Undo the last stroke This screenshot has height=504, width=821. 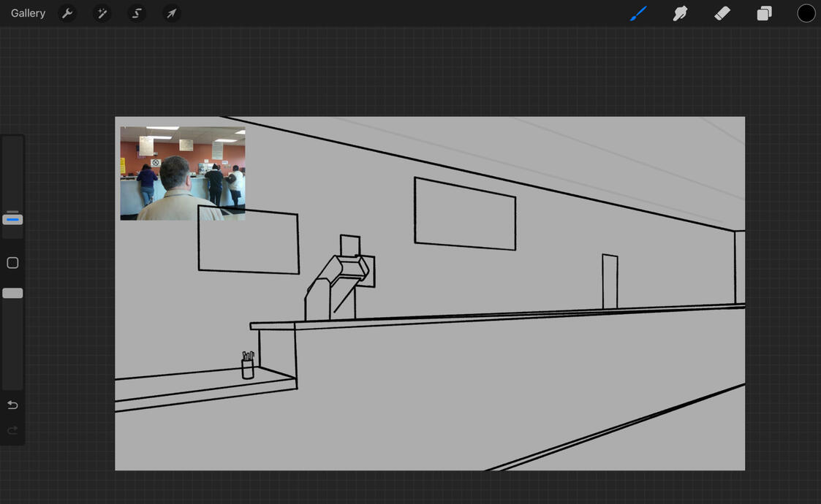(x=12, y=405)
